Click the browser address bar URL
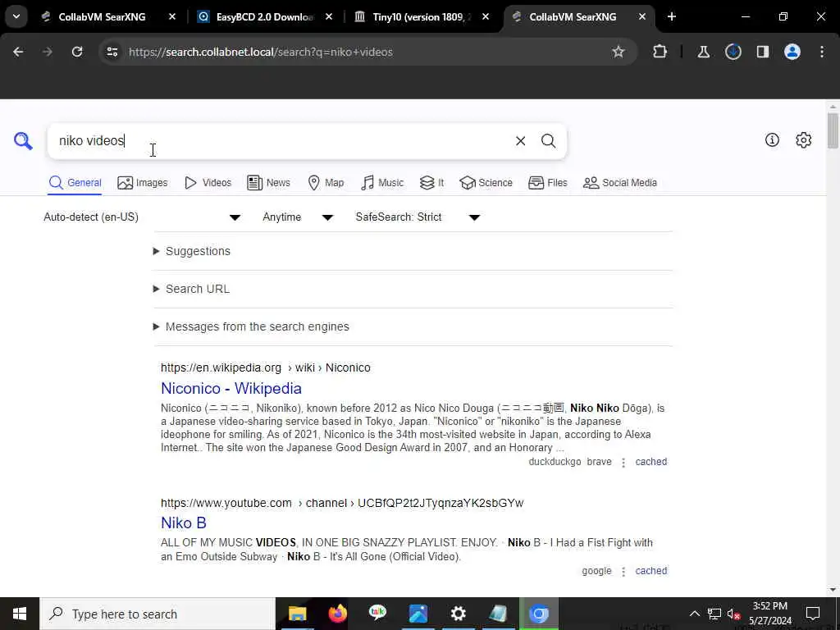 click(x=260, y=52)
